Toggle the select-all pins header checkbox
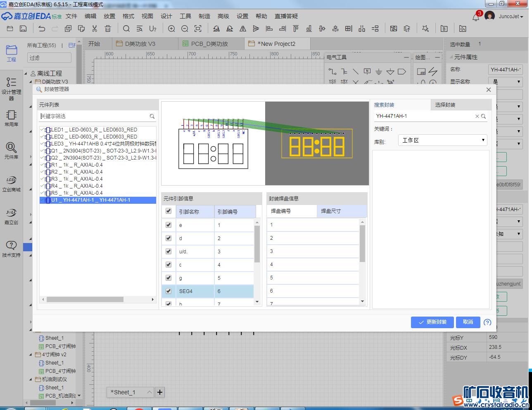This screenshot has height=410, width=532. coord(168,211)
